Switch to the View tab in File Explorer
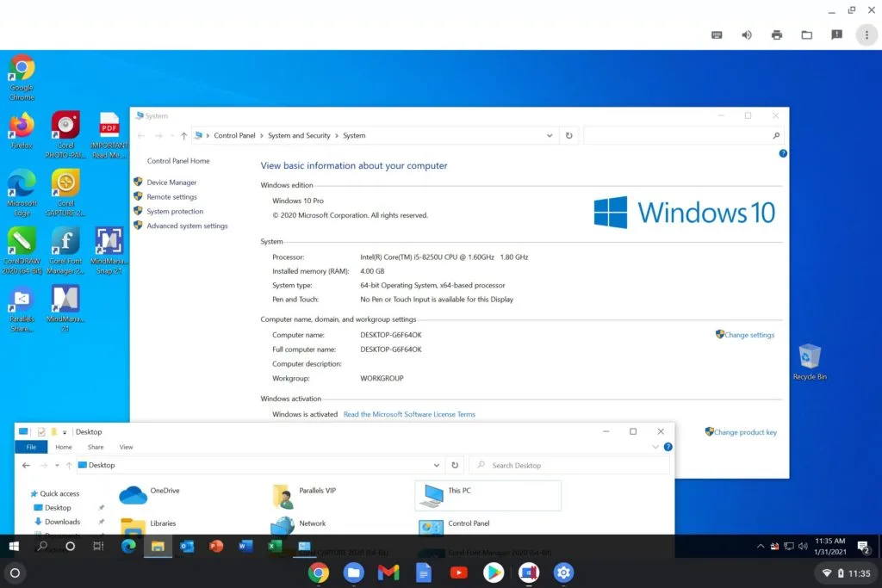Image resolution: width=882 pixels, height=588 pixels. 126,447
